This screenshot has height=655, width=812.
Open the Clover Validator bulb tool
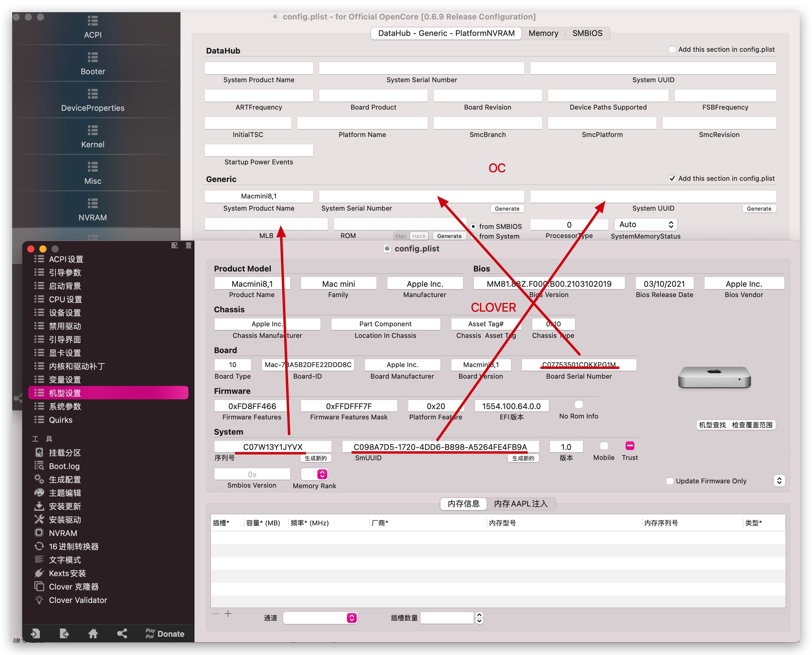point(39,600)
